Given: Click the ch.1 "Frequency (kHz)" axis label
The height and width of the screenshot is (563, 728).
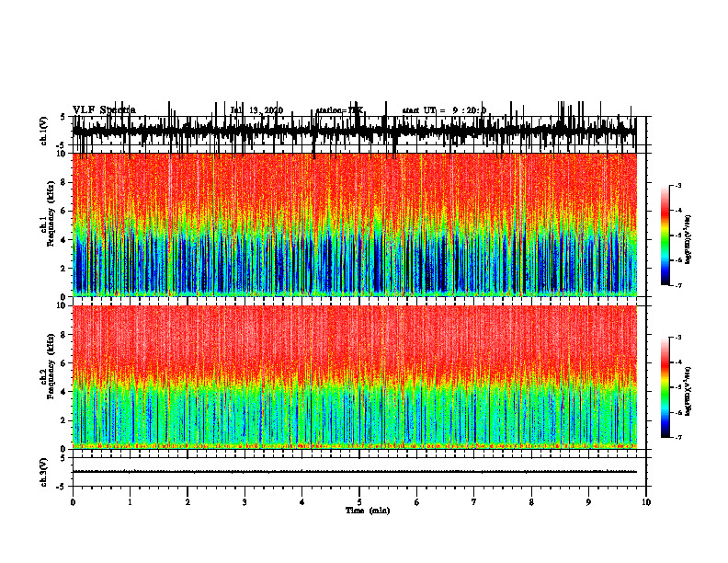Looking at the screenshot, I should click(51, 214).
